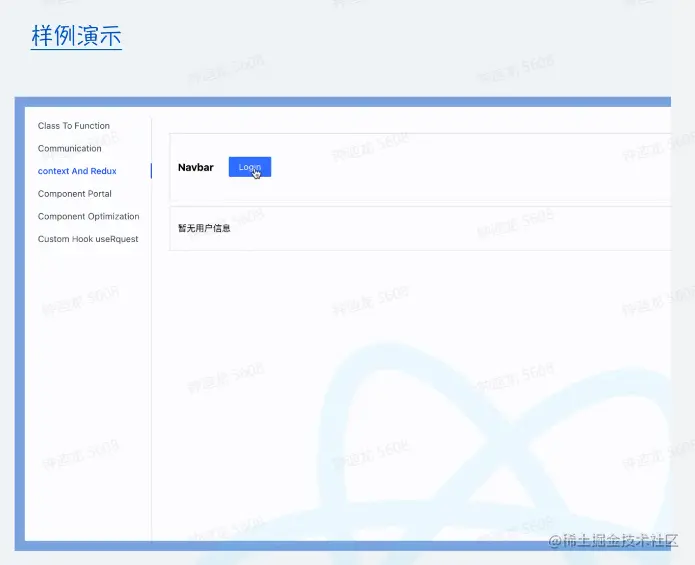Click the 暂无用户信息 message text
This screenshot has height=565, width=695.
pos(204,228)
